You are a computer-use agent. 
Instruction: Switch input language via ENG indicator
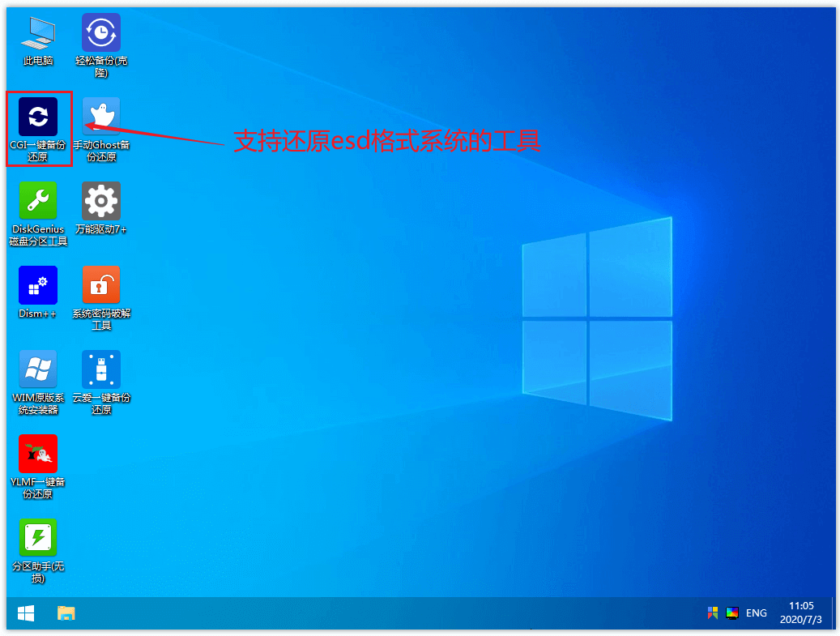pos(757,613)
